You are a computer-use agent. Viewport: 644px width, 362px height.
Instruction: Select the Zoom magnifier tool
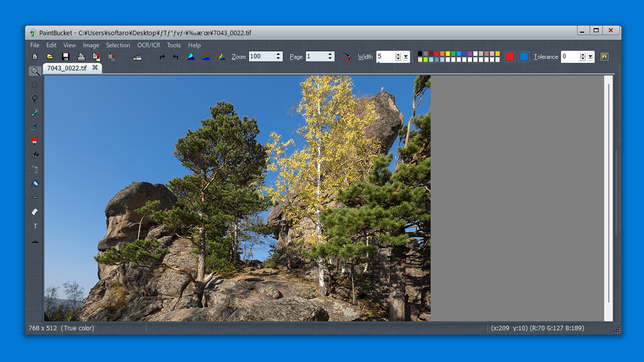35,71
